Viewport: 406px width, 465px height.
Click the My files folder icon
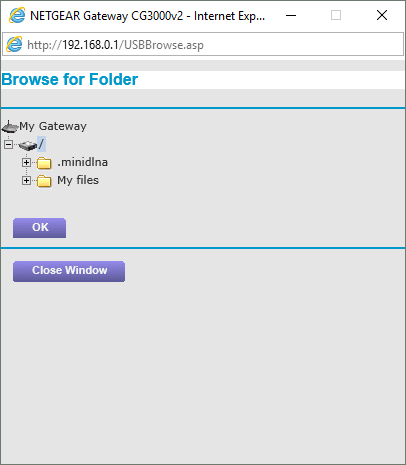click(44, 181)
